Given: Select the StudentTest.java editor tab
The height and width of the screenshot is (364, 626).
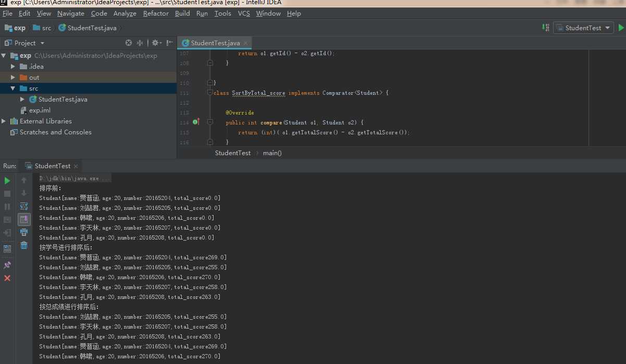Looking at the screenshot, I should tap(215, 43).
